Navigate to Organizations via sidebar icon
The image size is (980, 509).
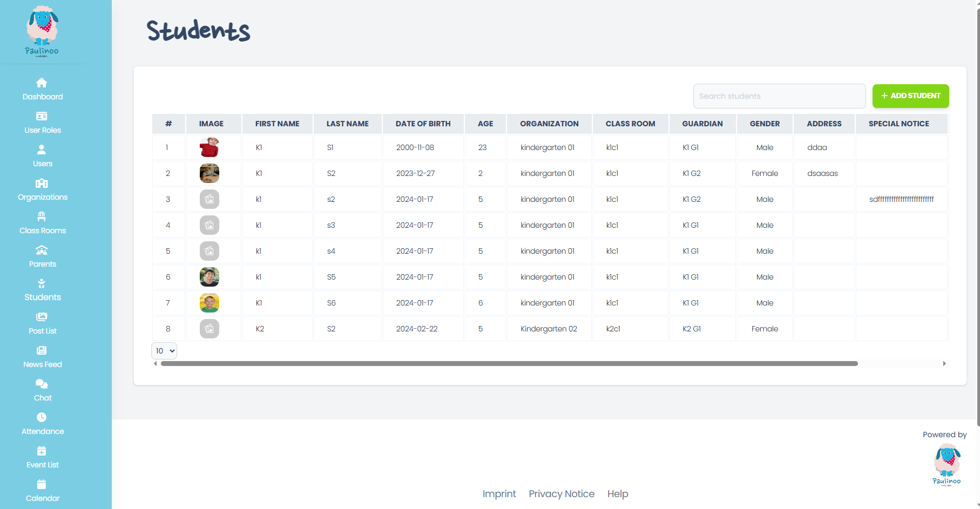(x=42, y=189)
